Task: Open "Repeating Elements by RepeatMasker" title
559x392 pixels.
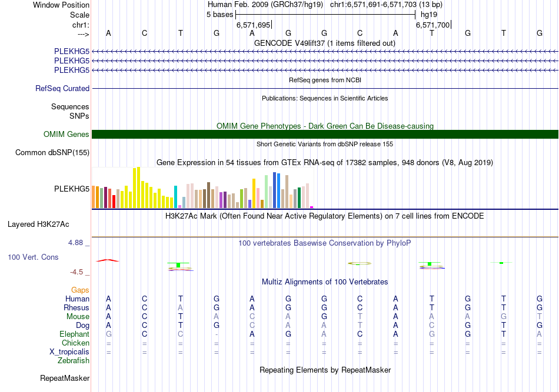Action: (x=325, y=370)
